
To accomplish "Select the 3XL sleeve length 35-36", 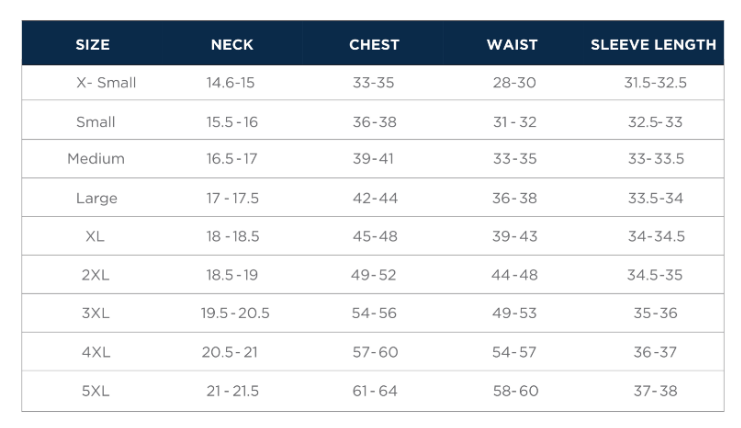I will pos(655,314).
